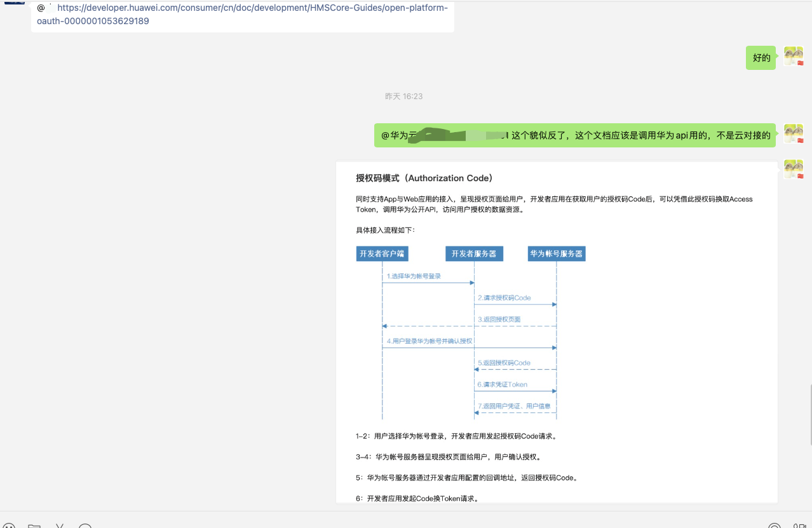Click the 开发者客户端 box in diagram
The width and height of the screenshot is (812, 528).
382,254
